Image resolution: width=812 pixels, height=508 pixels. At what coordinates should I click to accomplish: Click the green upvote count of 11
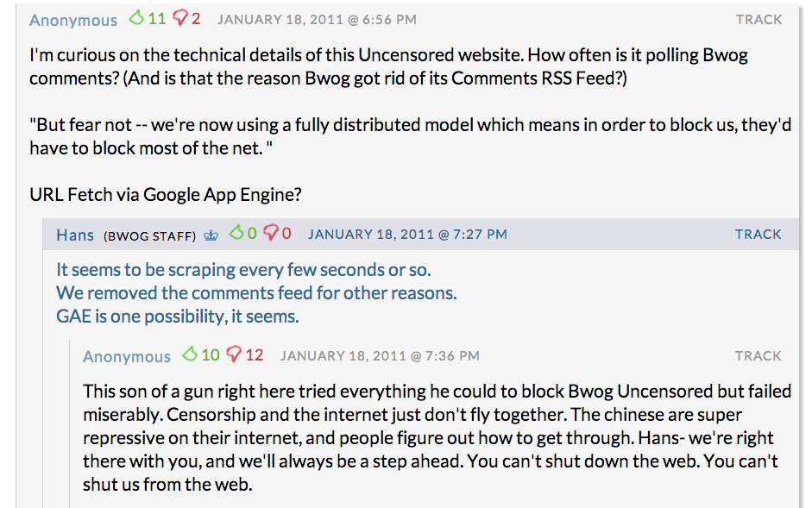coord(157,18)
